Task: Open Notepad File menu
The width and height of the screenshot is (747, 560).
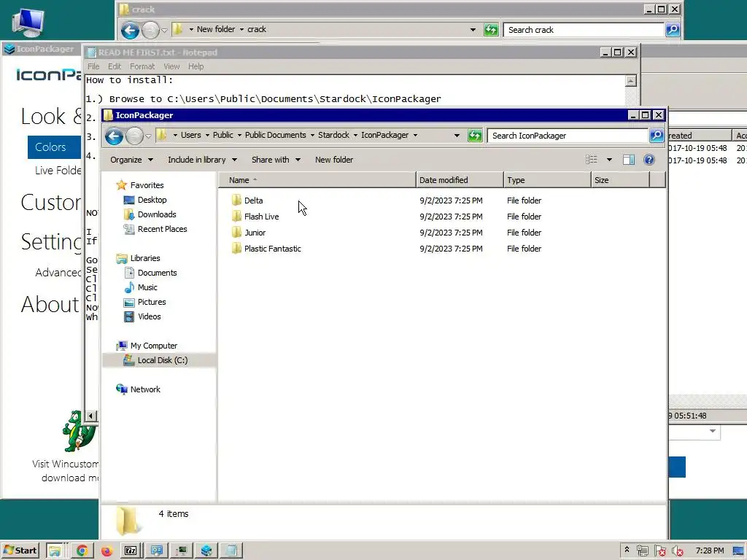Action: 93,66
